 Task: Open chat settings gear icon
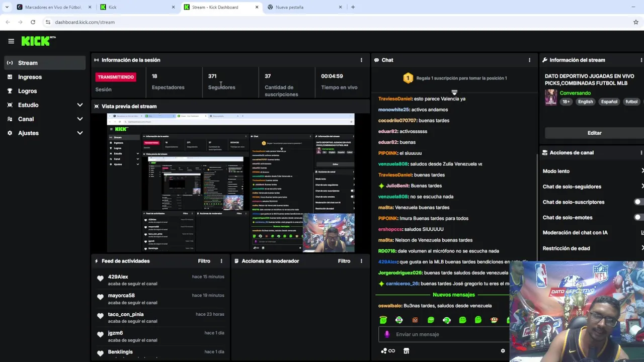[x=503, y=351]
